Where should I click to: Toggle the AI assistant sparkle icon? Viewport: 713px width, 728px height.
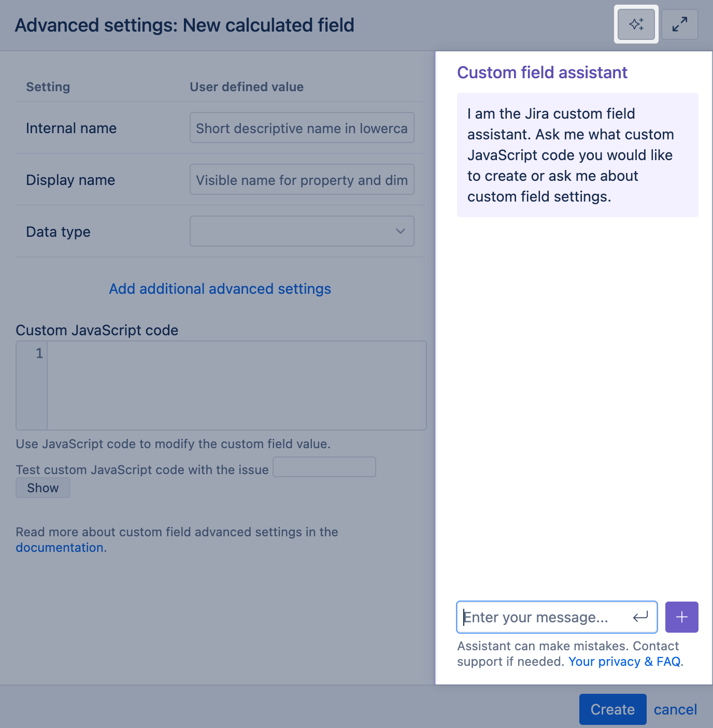pos(636,24)
